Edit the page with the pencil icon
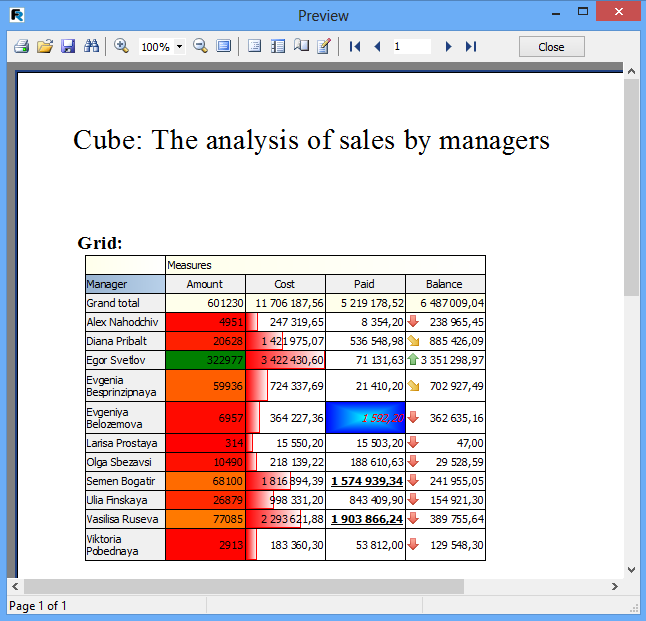The image size is (646, 621). 324,47
